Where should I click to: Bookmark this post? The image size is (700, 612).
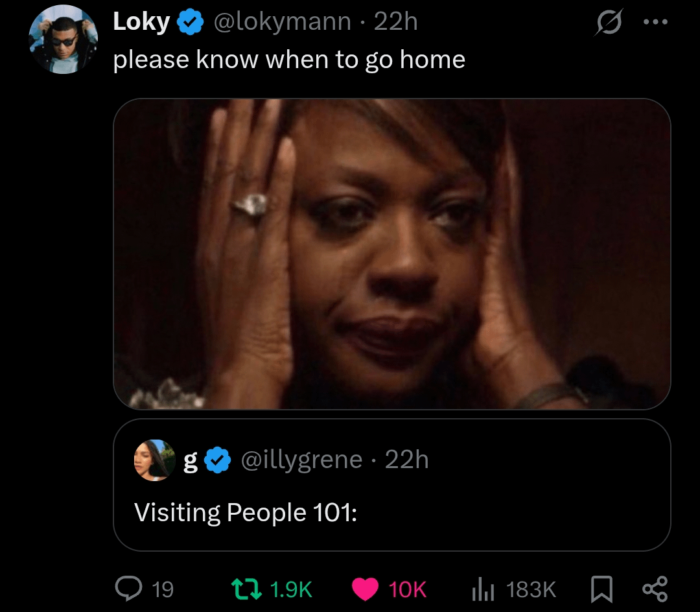(x=601, y=589)
